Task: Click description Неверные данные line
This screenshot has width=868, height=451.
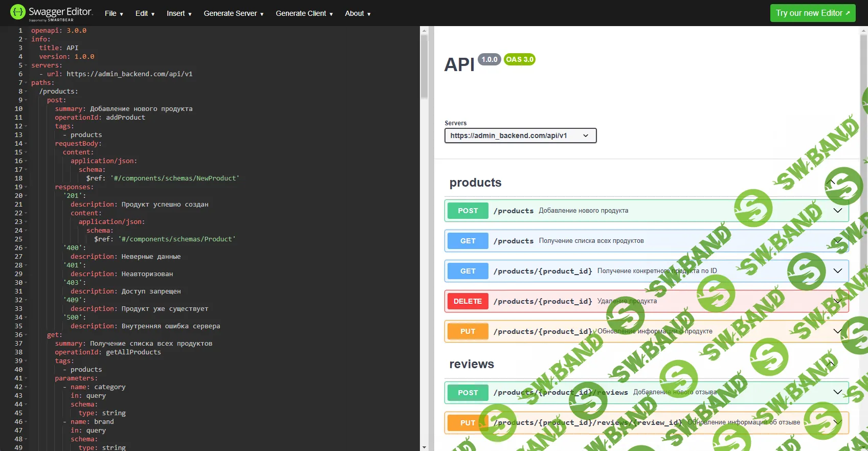Action: click(126, 257)
